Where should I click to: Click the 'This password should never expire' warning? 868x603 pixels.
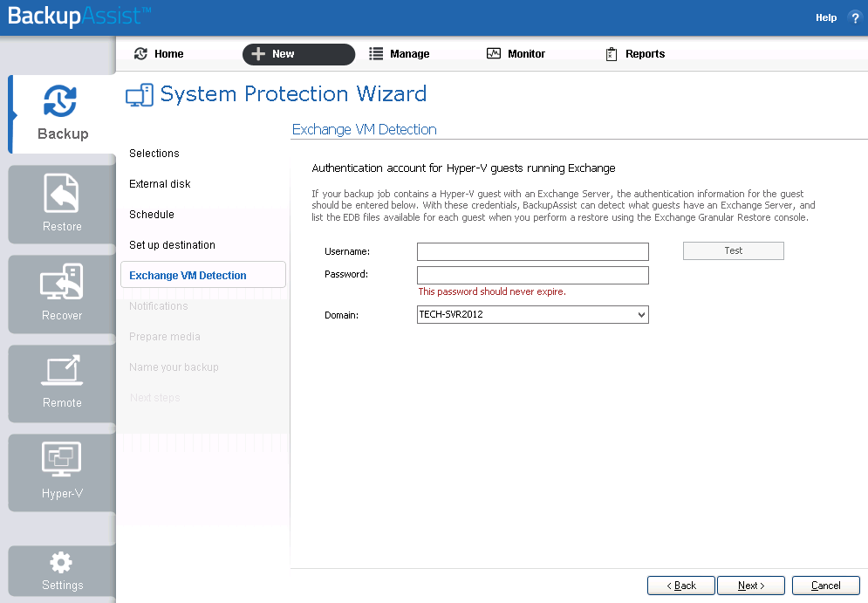tap(492, 291)
